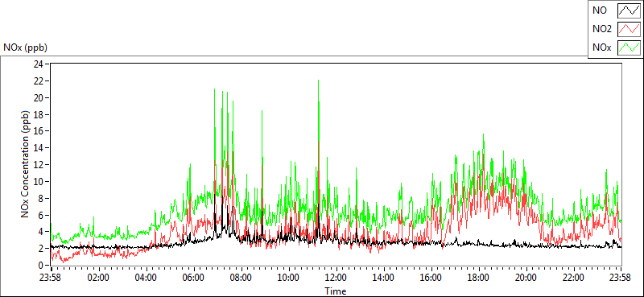Click the 18 y-axis tick value
This screenshot has height=297, width=644.
pos(38,114)
